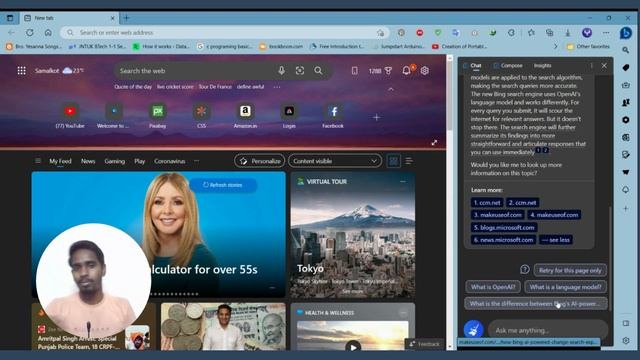The width and height of the screenshot is (640, 360).
Task: Switch feed to list layout view
Action: (x=409, y=161)
